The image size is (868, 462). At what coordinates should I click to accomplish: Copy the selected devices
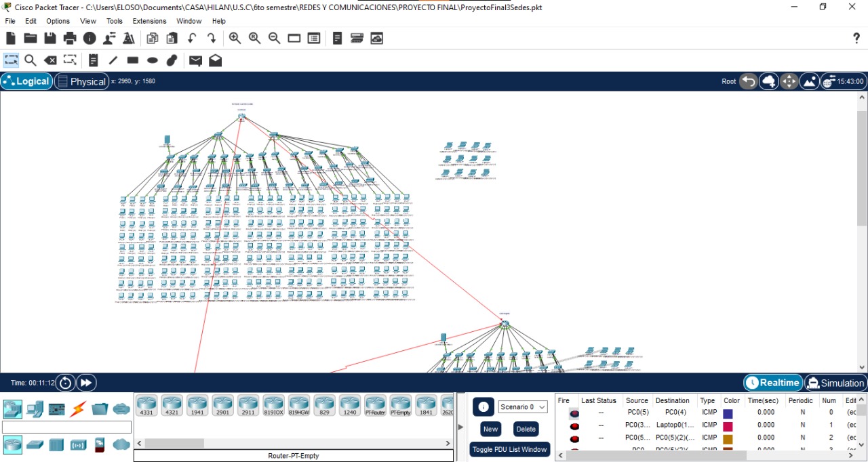click(x=153, y=39)
